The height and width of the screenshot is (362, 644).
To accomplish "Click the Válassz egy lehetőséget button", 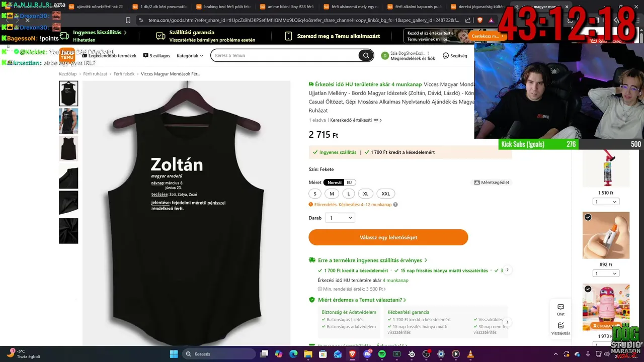I will click(388, 237).
